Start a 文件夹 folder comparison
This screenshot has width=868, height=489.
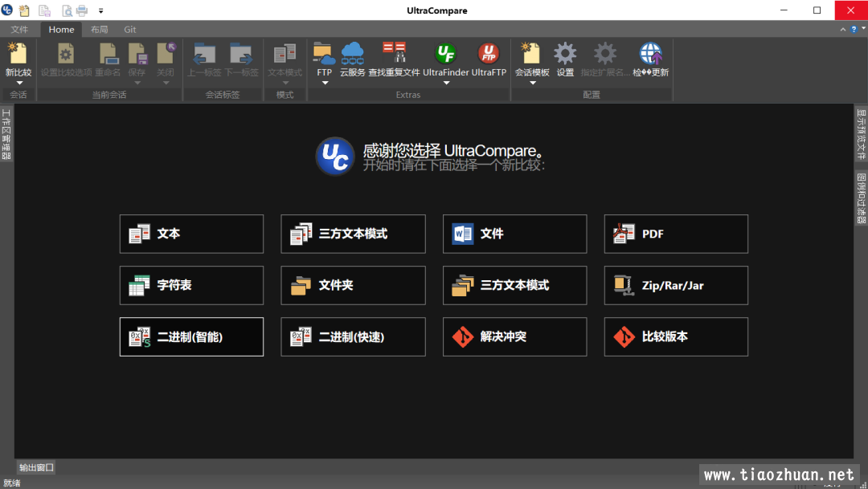(353, 285)
